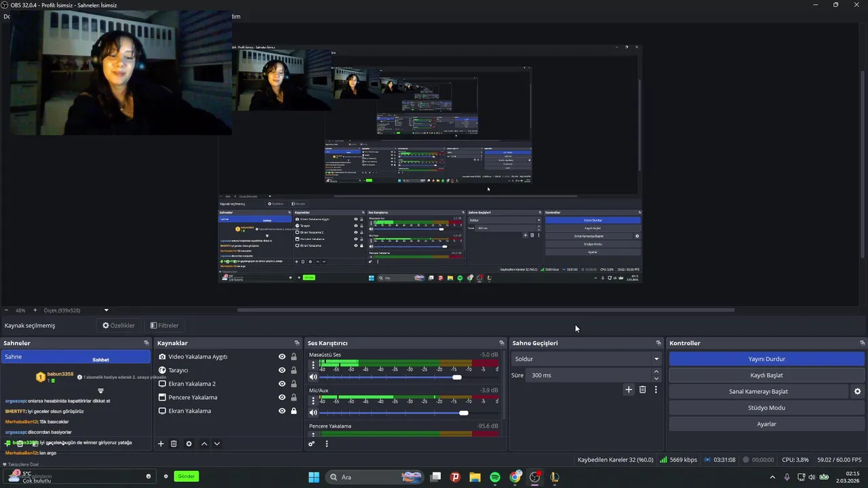Viewport: 868px width, 488px height.
Task: Open advanced audio properties gears icon
Action: point(311,444)
